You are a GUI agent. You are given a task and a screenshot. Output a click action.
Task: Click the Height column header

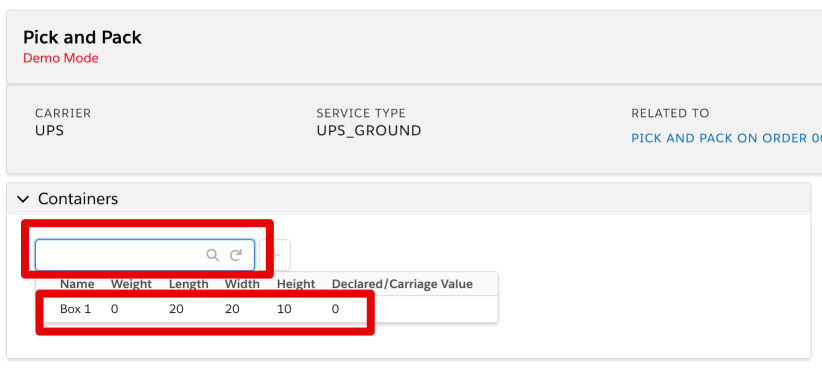coord(296,284)
